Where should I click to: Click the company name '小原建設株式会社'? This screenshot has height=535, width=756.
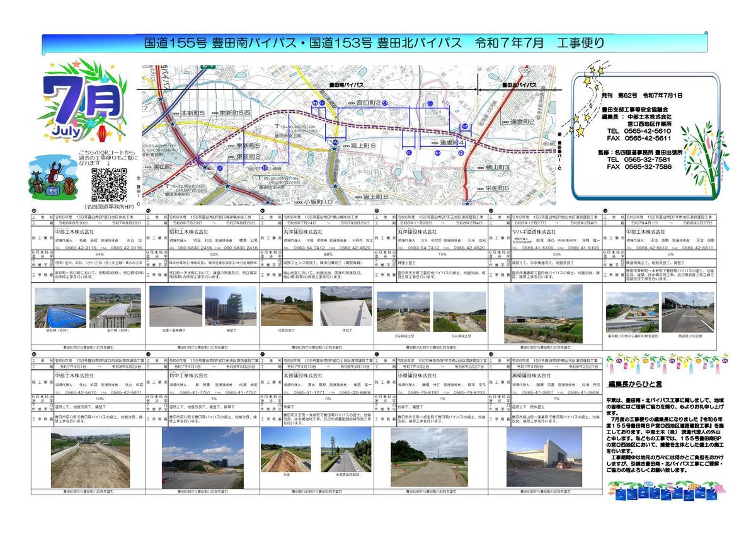coord(418,375)
